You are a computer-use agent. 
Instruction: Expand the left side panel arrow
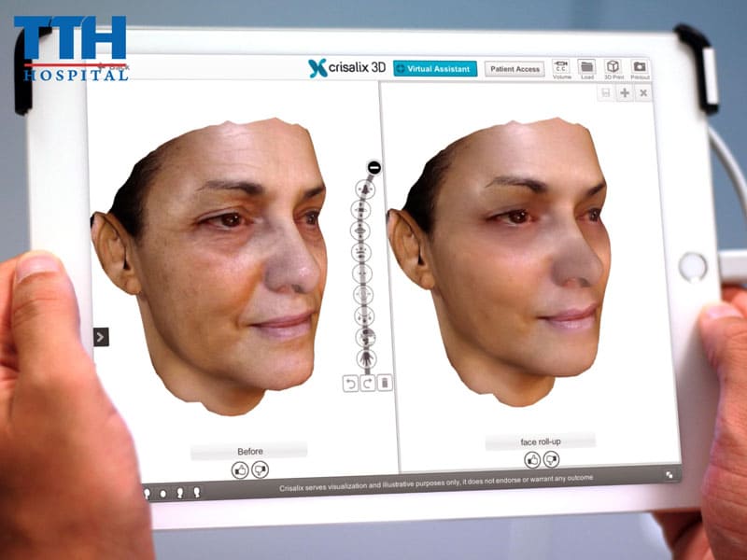pos(101,337)
